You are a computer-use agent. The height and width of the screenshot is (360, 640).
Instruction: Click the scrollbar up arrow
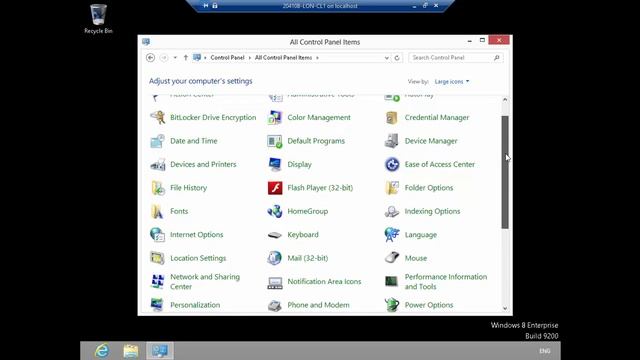point(505,100)
